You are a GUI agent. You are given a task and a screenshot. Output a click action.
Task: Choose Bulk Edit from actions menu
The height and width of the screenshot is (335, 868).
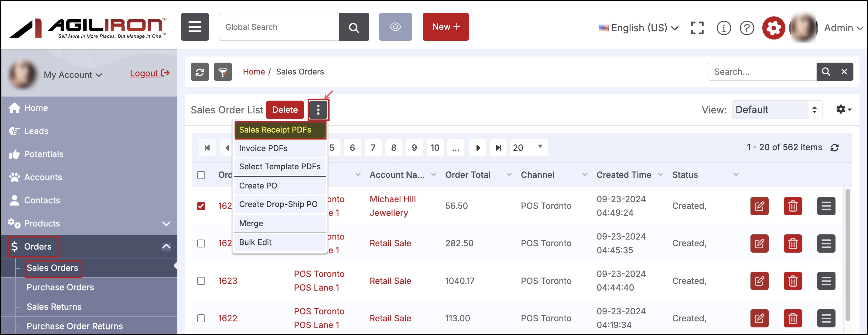[x=280, y=243]
